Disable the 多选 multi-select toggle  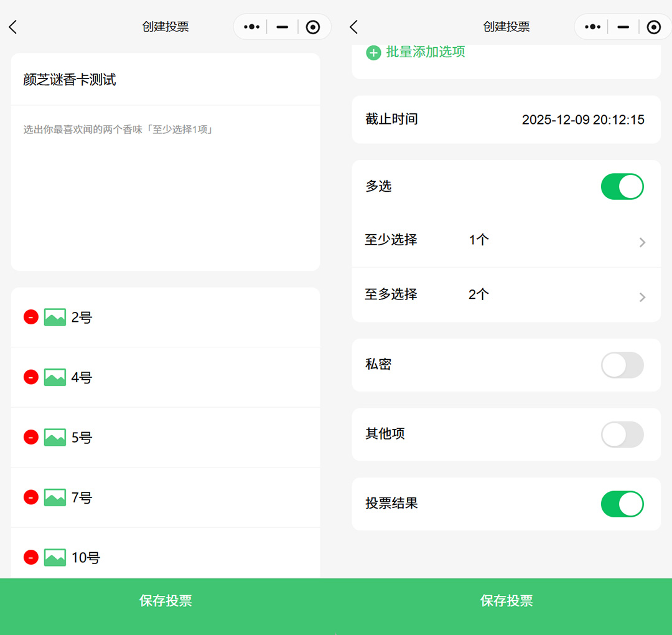(622, 186)
